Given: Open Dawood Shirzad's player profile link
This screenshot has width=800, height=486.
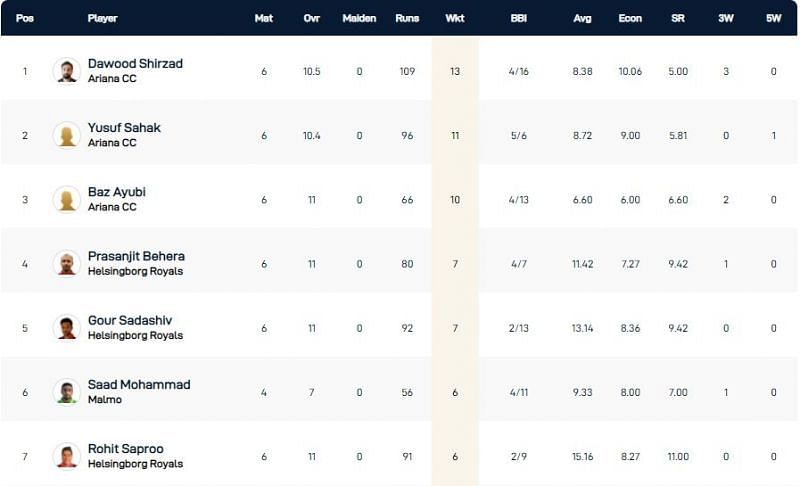Looking at the screenshot, I should [135, 64].
